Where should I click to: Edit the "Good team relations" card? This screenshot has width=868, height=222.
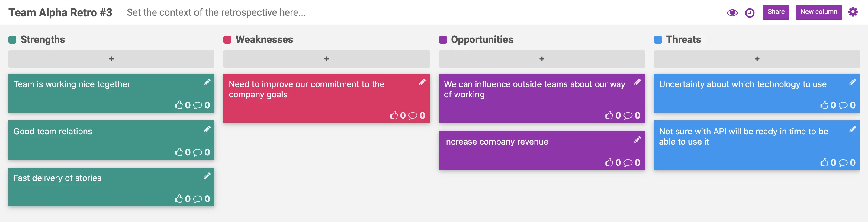click(x=207, y=129)
